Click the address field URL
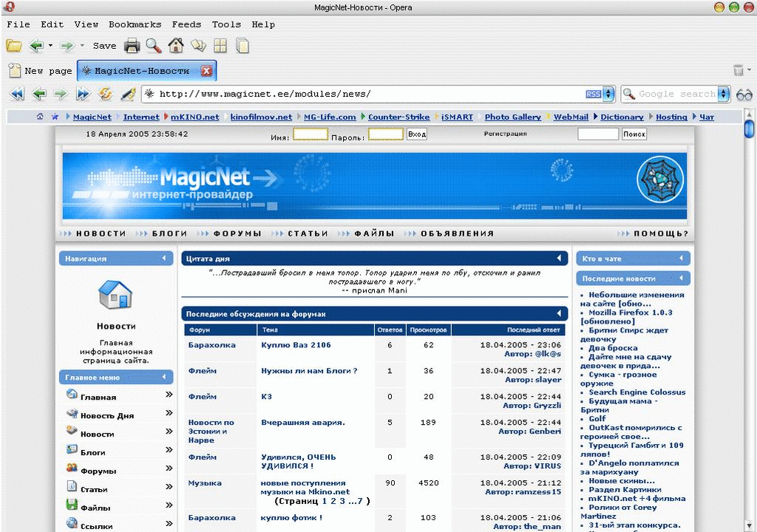The width and height of the screenshot is (757, 532). click(265, 94)
